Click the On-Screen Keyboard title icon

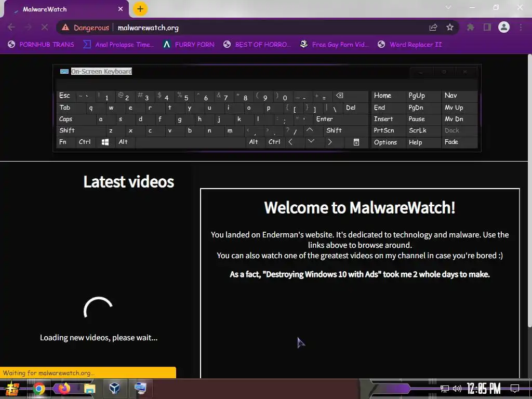[64, 71]
